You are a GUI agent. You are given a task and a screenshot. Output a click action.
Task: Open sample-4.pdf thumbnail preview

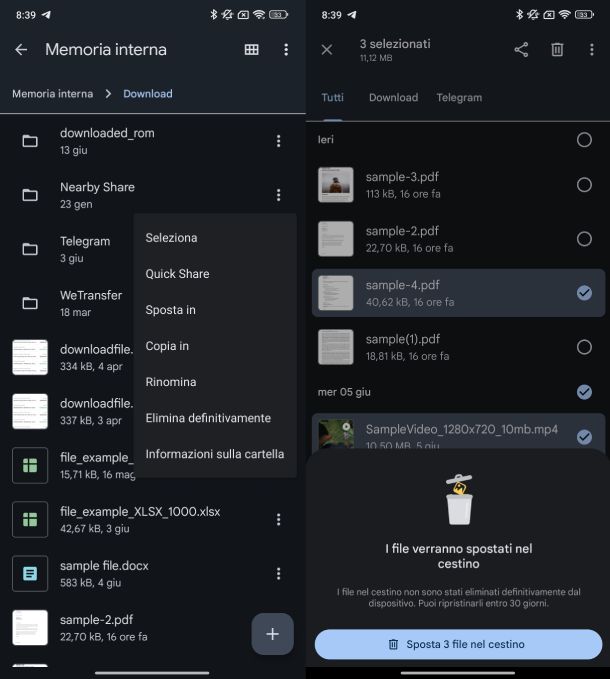pyautogui.click(x=336, y=293)
